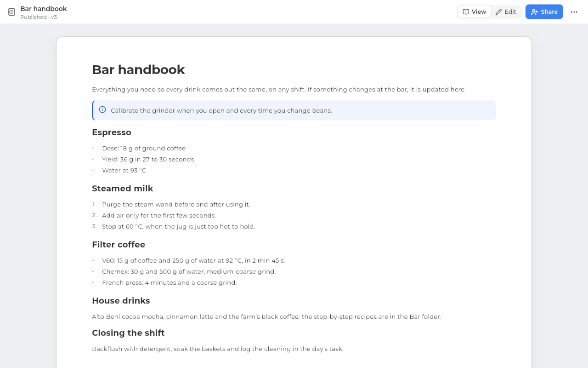
Task: Click the callout text about calibrating the grinder
Action: (x=221, y=110)
